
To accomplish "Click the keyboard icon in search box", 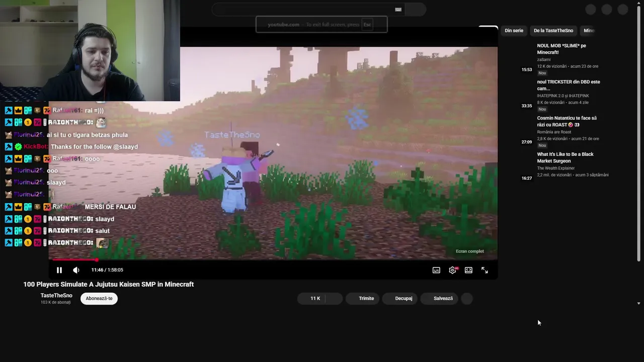I will click(x=398, y=9).
